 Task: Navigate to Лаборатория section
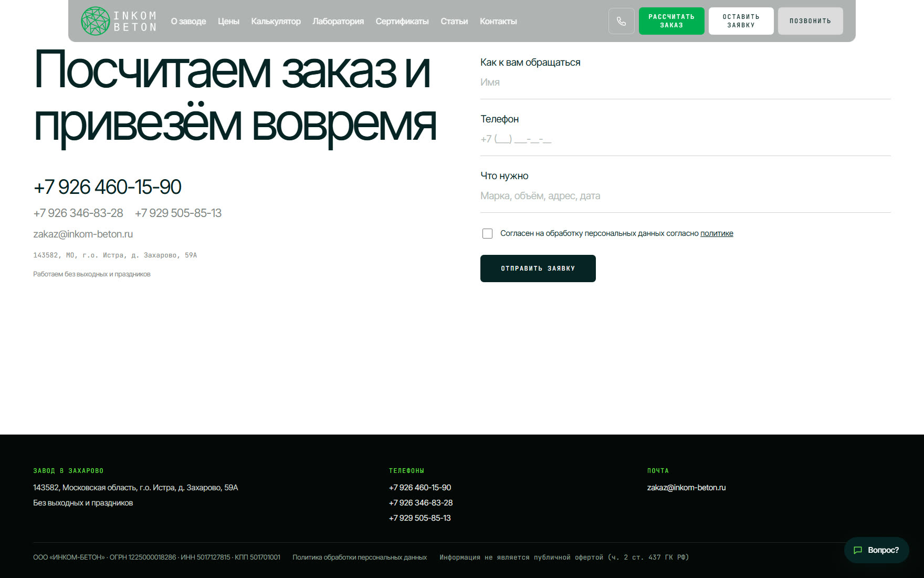338,22
